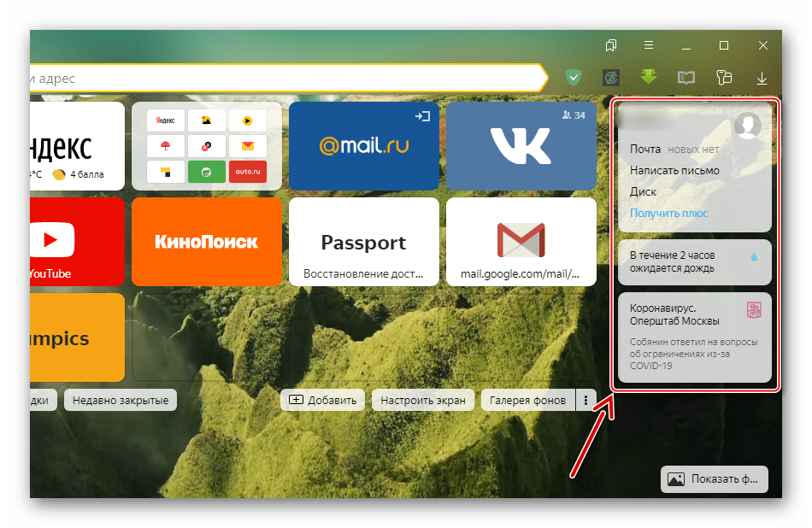Image resolution: width=812 pixels, height=528 pixels.
Task: Open the browser hamburger menu
Action: tap(649, 44)
